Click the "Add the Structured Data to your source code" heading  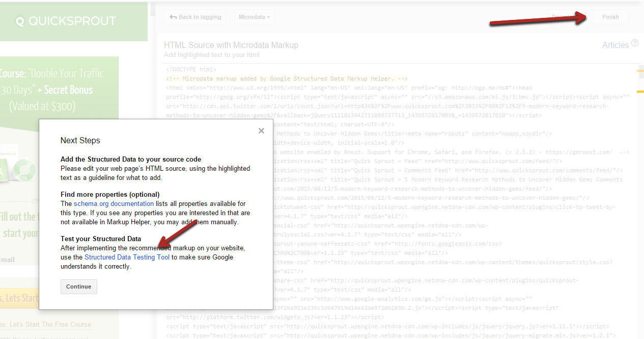(x=131, y=160)
